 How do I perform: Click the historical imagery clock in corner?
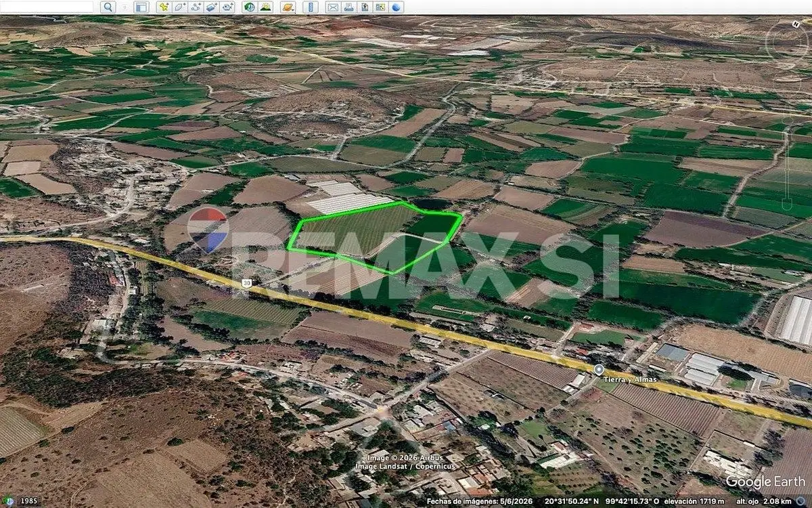tap(9, 501)
